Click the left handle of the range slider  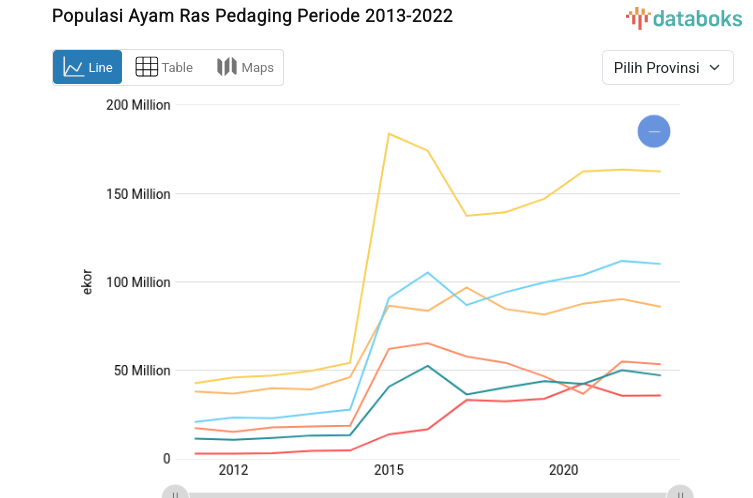pyautogui.click(x=175, y=493)
